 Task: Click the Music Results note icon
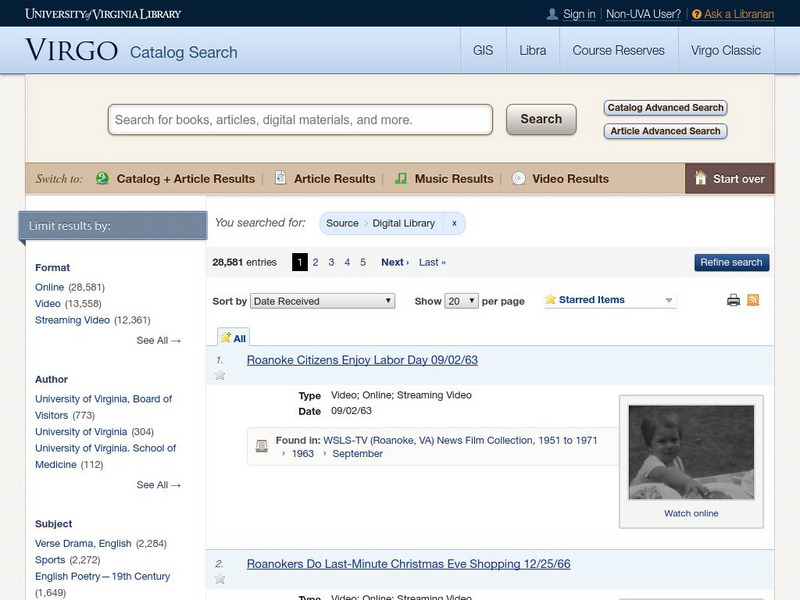(x=401, y=178)
